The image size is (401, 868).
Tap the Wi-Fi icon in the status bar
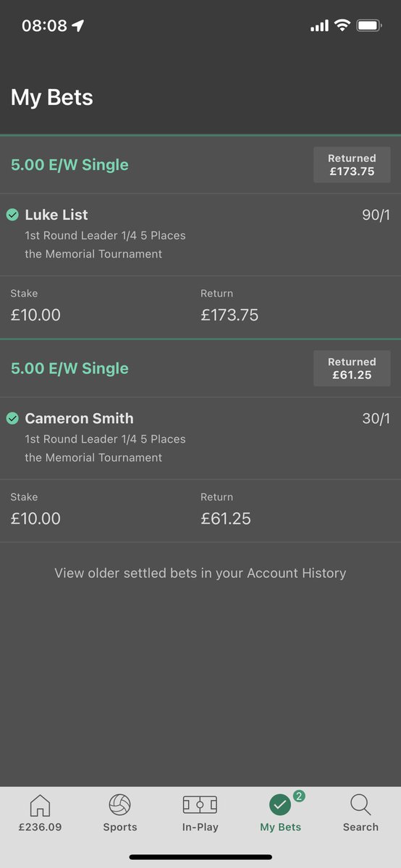(342, 26)
